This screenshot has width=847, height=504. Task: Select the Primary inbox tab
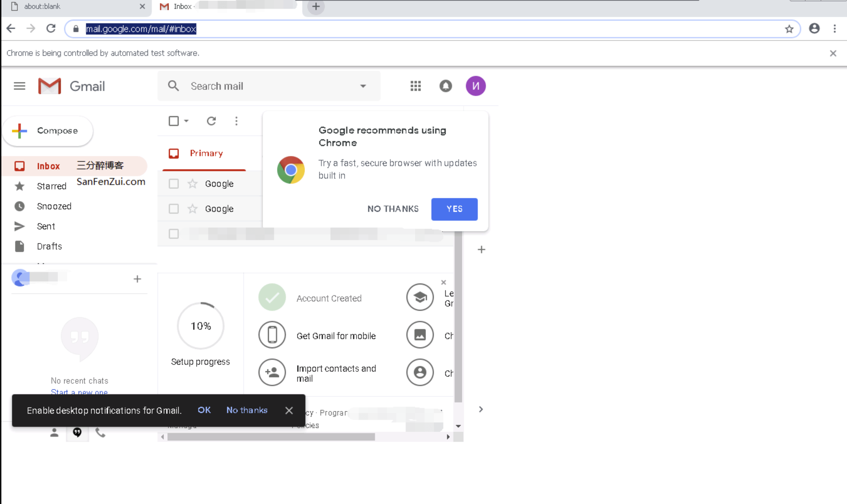[204, 153]
